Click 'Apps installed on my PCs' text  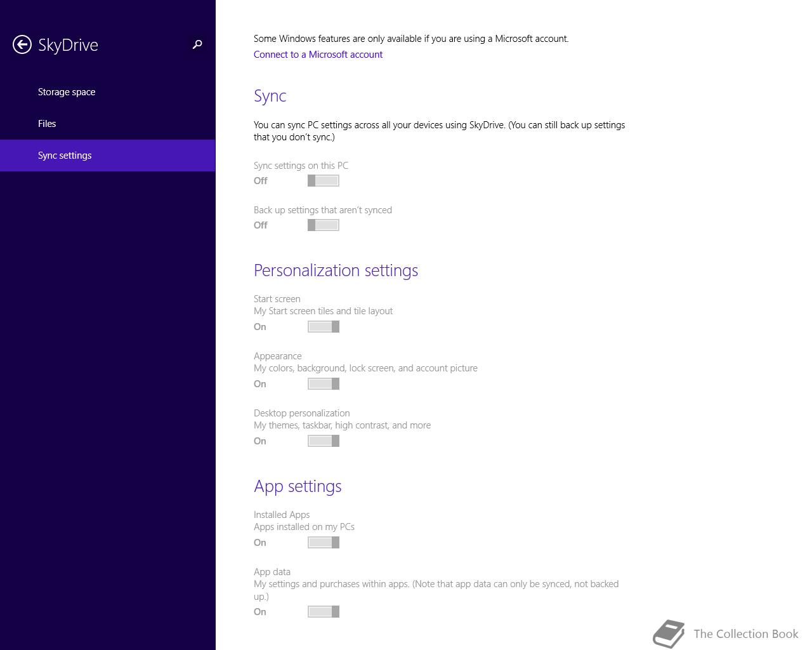(x=304, y=527)
